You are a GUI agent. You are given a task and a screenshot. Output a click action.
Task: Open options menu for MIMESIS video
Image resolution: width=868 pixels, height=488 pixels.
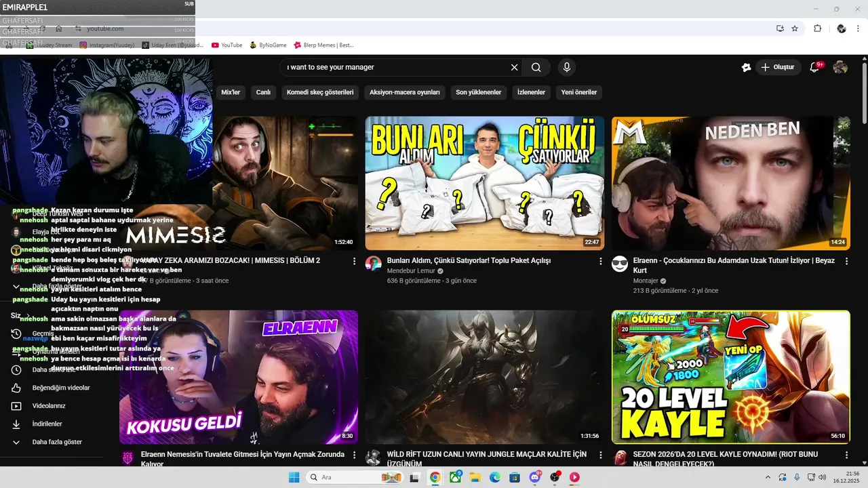tap(354, 261)
